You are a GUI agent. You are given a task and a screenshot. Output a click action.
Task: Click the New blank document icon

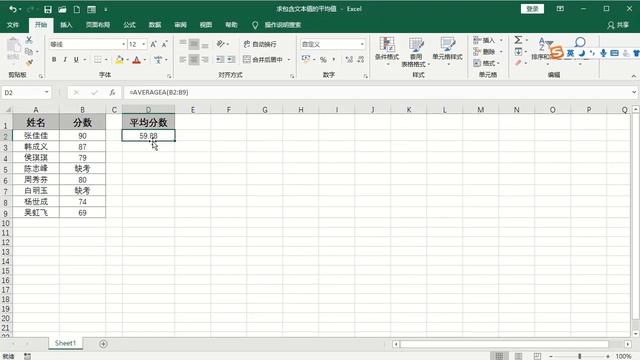[77, 9]
